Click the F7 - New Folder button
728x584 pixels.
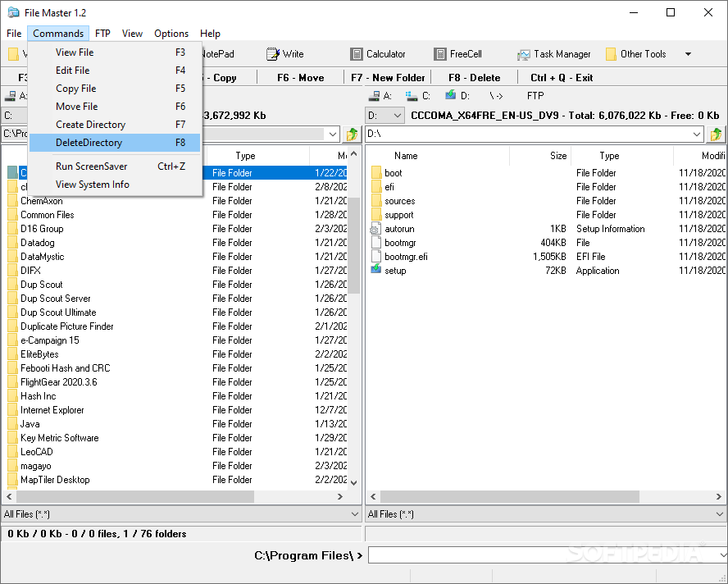pyautogui.click(x=388, y=78)
